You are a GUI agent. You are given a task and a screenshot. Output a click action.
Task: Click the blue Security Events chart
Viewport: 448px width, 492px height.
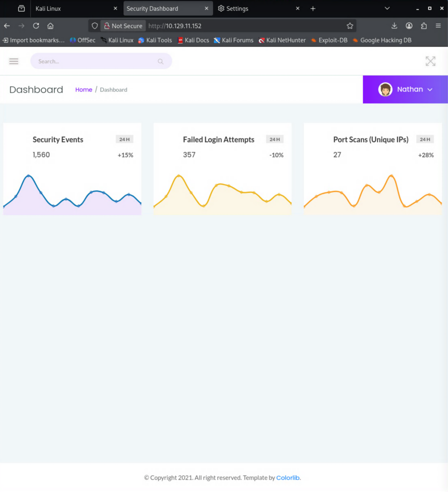[x=72, y=194]
